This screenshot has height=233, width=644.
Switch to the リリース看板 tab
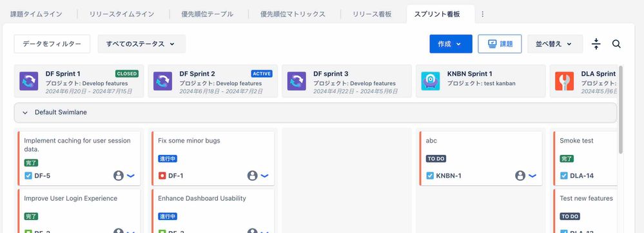tap(372, 14)
